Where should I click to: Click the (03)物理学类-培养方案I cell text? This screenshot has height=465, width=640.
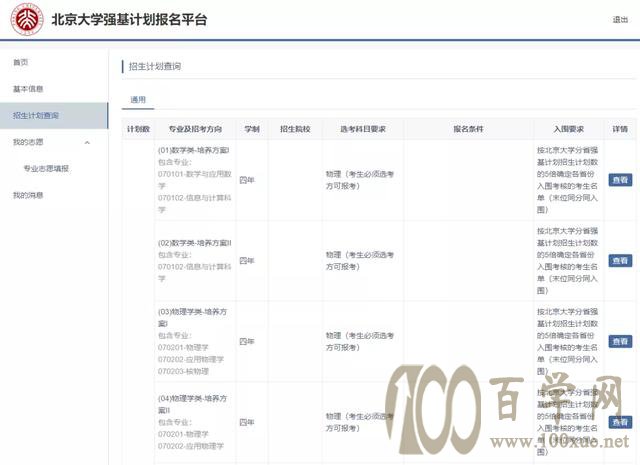point(192,318)
